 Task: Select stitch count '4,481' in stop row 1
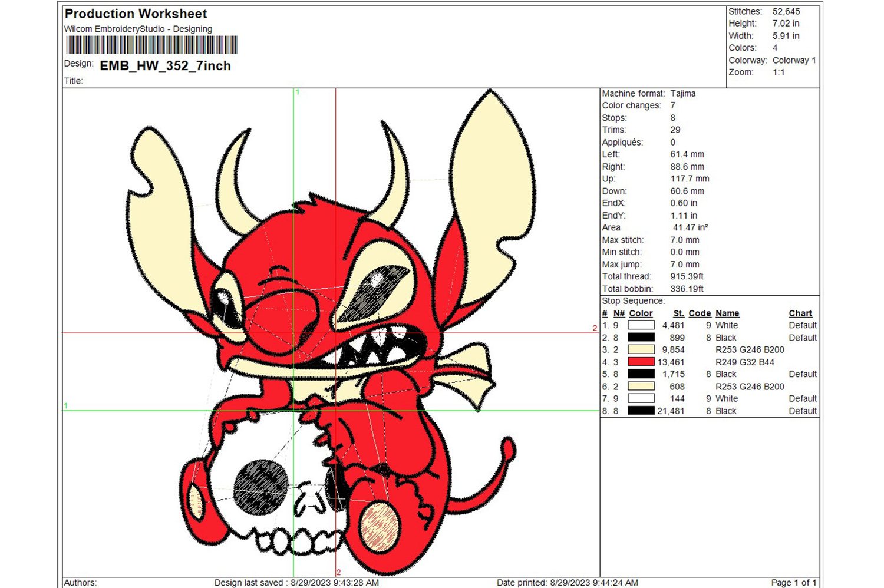tap(674, 325)
